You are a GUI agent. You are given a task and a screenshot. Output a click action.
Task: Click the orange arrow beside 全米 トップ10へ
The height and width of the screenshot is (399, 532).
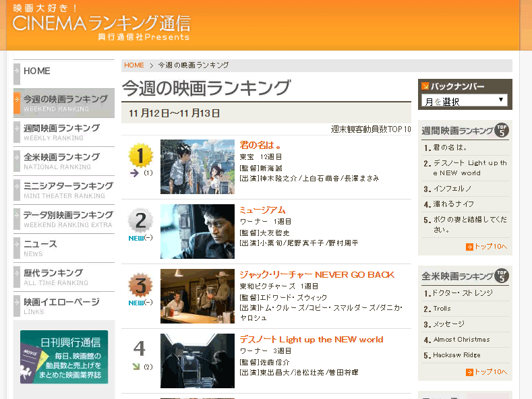coord(469,371)
